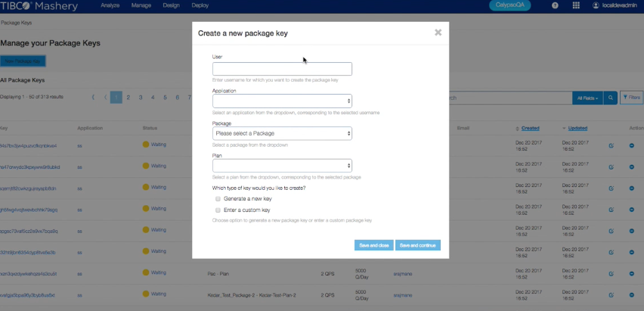This screenshot has width=644, height=311.
Task: Edit the key ending in 7bqa9q
Action: click(x=611, y=232)
